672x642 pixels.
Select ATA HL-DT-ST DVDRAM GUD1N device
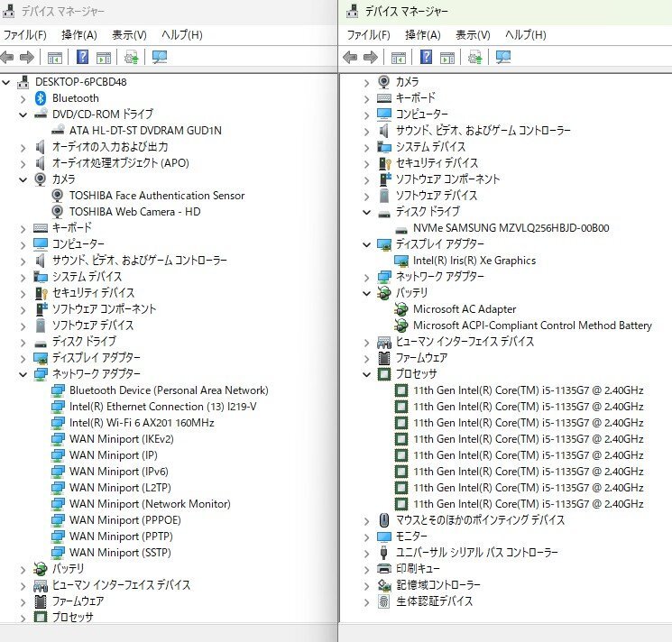point(145,130)
